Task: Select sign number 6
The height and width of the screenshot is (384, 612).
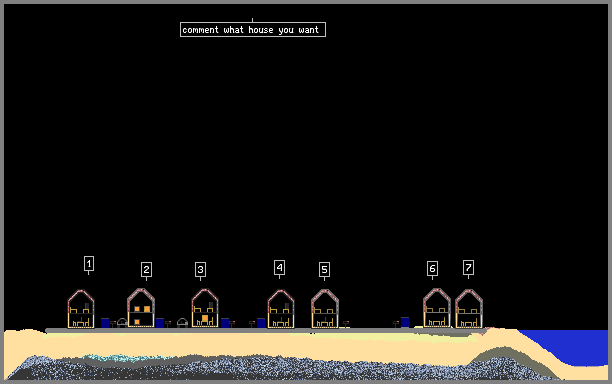Action: [x=432, y=268]
